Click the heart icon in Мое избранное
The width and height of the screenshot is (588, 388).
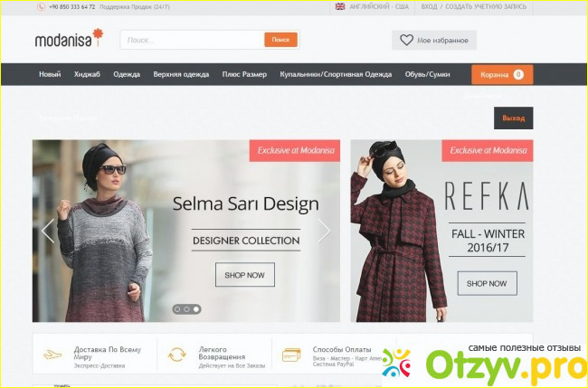point(406,40)
